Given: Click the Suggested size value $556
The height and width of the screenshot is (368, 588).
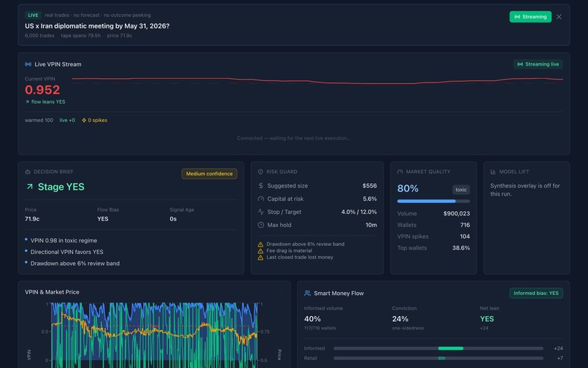Looking at the screenshot, I should (369, 185).
